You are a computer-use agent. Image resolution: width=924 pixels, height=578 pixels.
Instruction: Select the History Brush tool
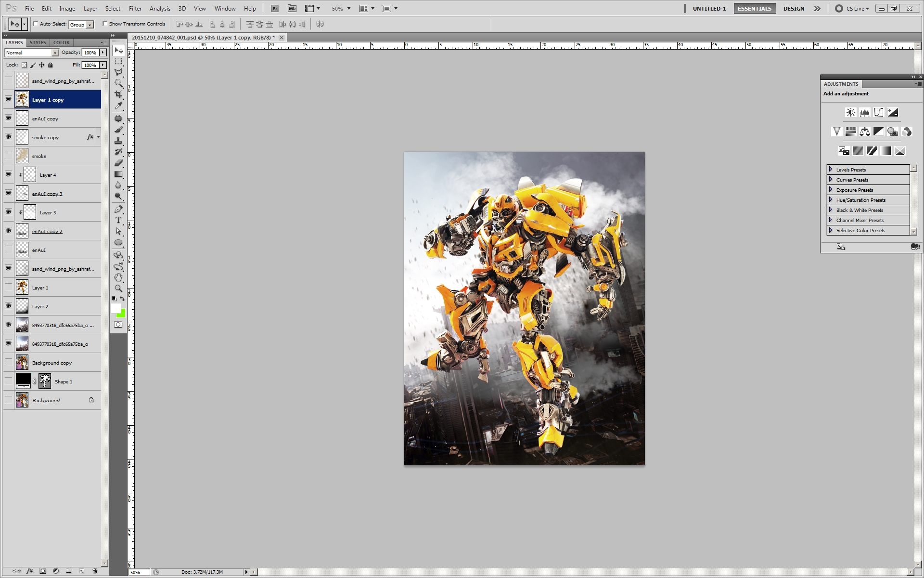click(x=118, y=152)
